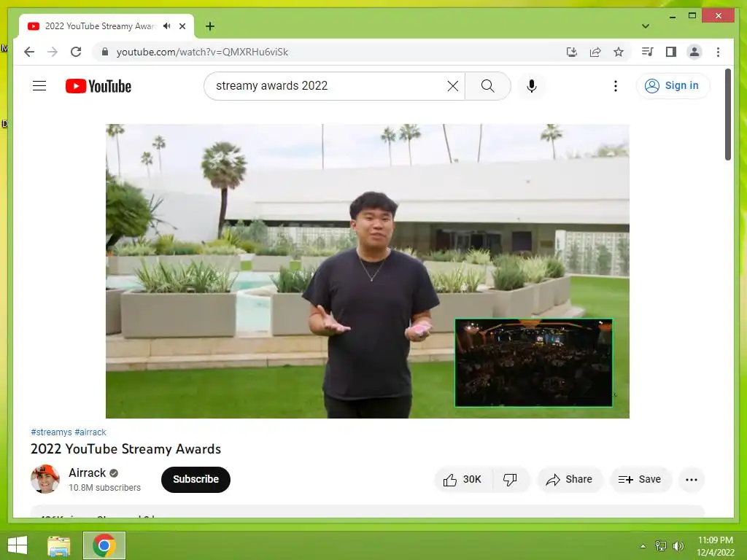
Task: Open a new Chrome tab
Action: pyautogui.click(x=209, y=26)
